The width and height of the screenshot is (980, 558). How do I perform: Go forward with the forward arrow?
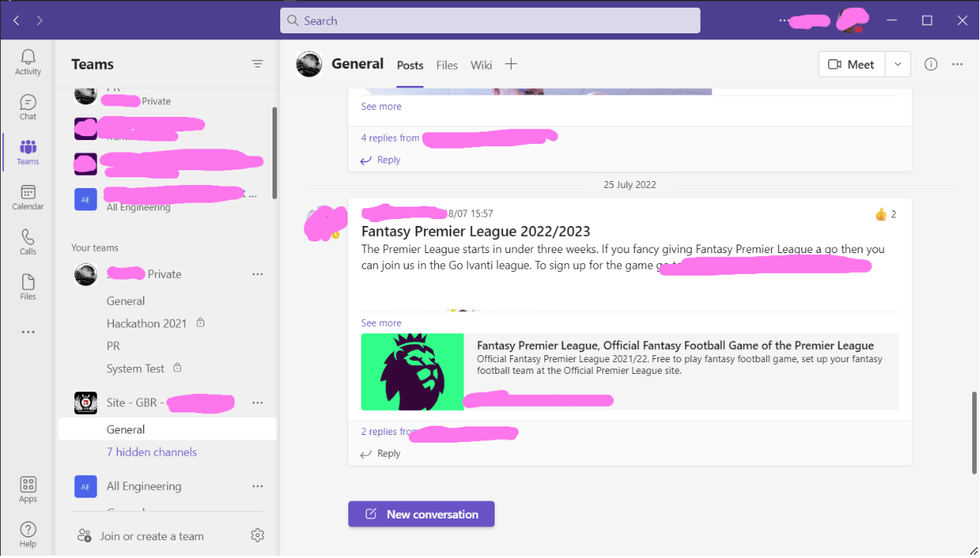tap(40, 20)
